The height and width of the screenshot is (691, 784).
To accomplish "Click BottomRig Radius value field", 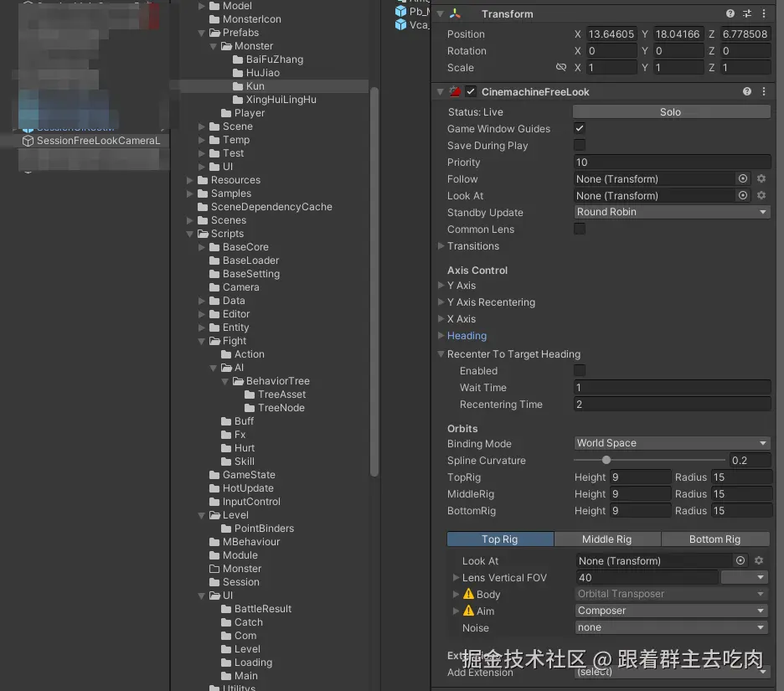I will (x=741, y=510).
